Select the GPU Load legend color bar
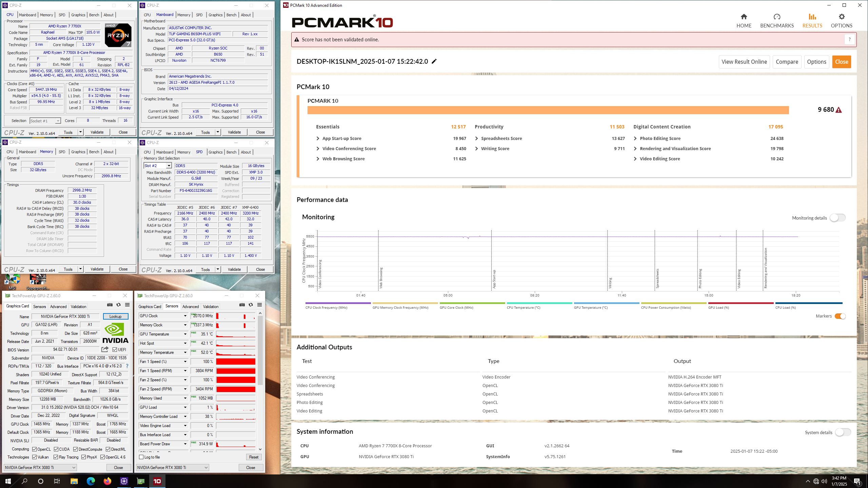 click(x=741, y=303)
